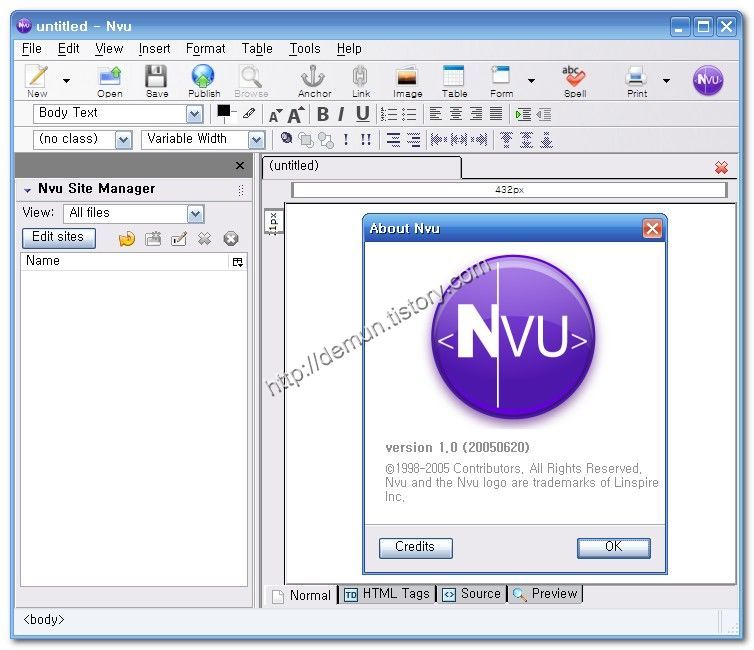
Task: Toggle bold formatting
Action: click(x=323, y=114)
